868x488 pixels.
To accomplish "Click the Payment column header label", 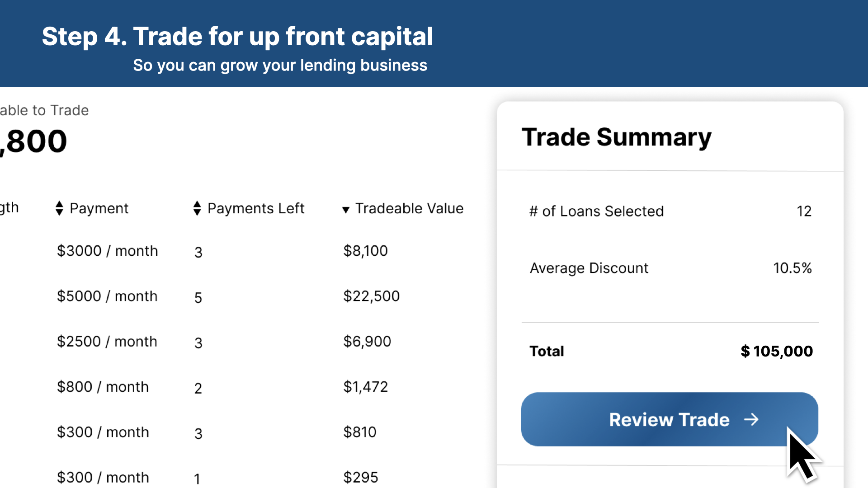I will tap(99, 208).
